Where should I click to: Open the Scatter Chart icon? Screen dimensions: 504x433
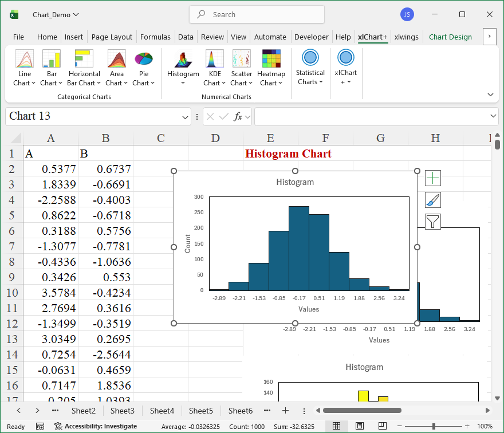pyautogui.click(x=241, y=59)
